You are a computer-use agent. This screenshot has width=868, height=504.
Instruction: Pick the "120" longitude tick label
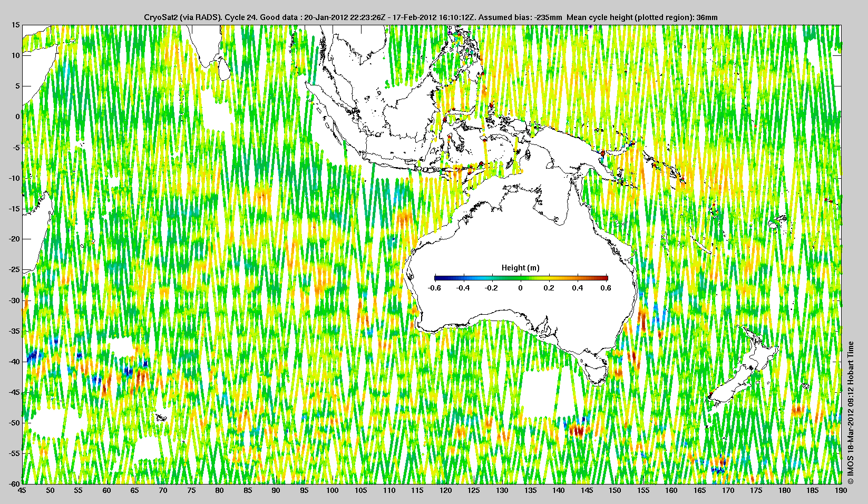pyautogui.click(x=445, y=490)
